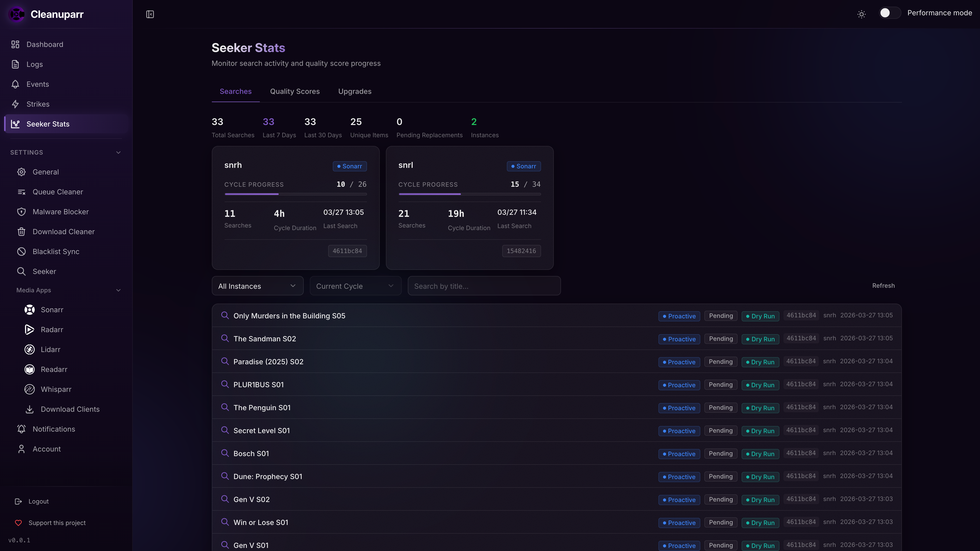Collapse the sidebar using the panel icon
Image resolution: width=980 pixels, height=551 pixels.
coord(150,15)
